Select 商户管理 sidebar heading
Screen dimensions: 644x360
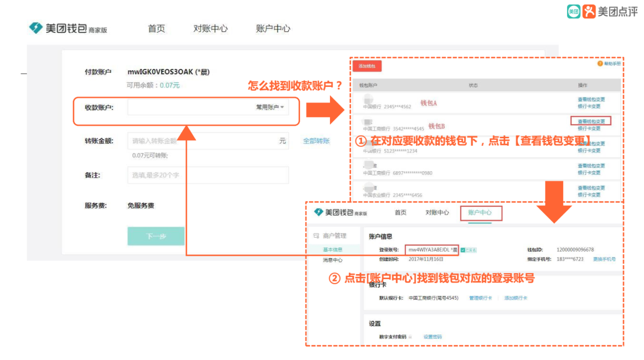334,236
